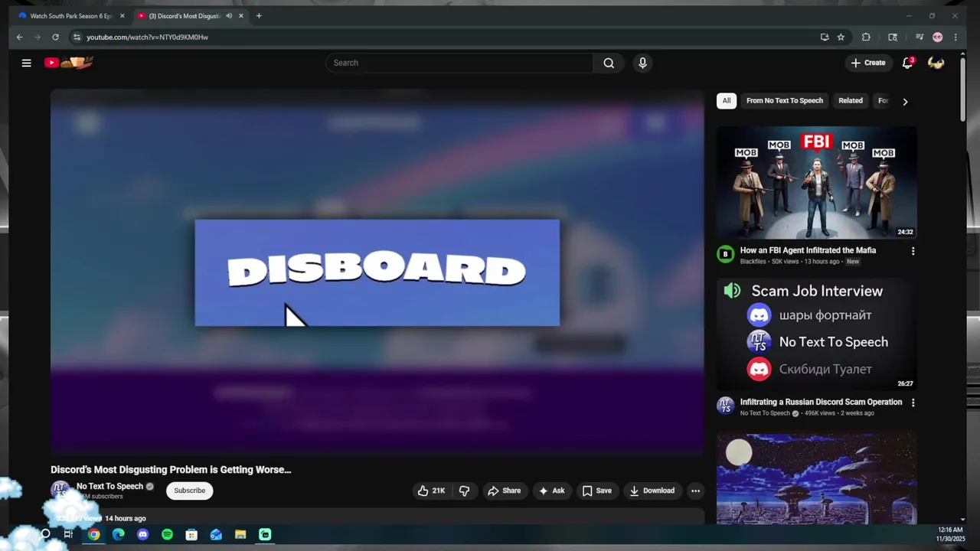
Task: Click the Share button
Action: 504,491
